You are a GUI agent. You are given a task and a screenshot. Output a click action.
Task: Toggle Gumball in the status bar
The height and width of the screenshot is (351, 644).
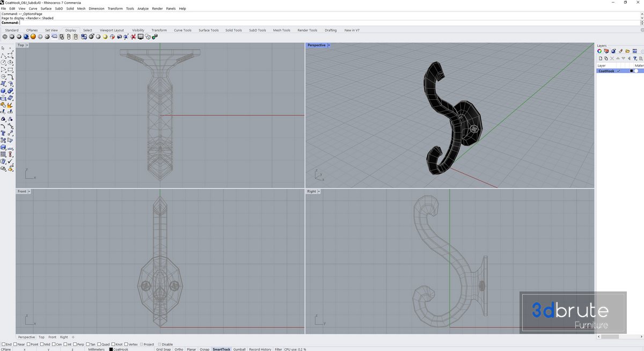(x=239, y=349)
